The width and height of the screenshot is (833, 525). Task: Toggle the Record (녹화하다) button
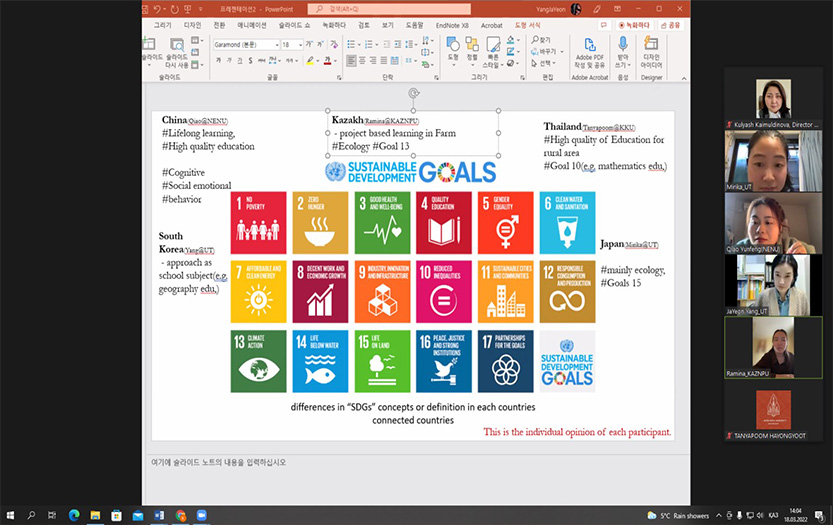(634, 24)
